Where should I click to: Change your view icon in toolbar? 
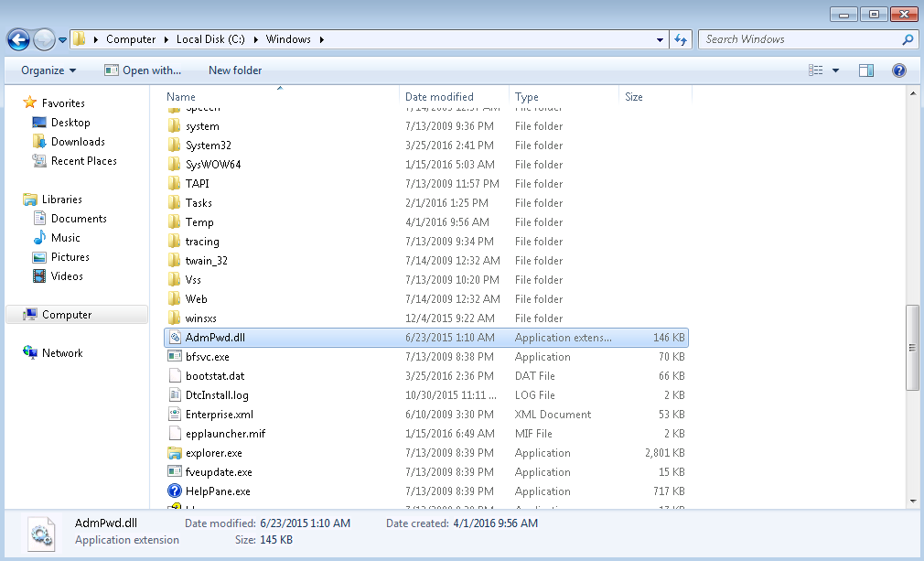(815, 70)
